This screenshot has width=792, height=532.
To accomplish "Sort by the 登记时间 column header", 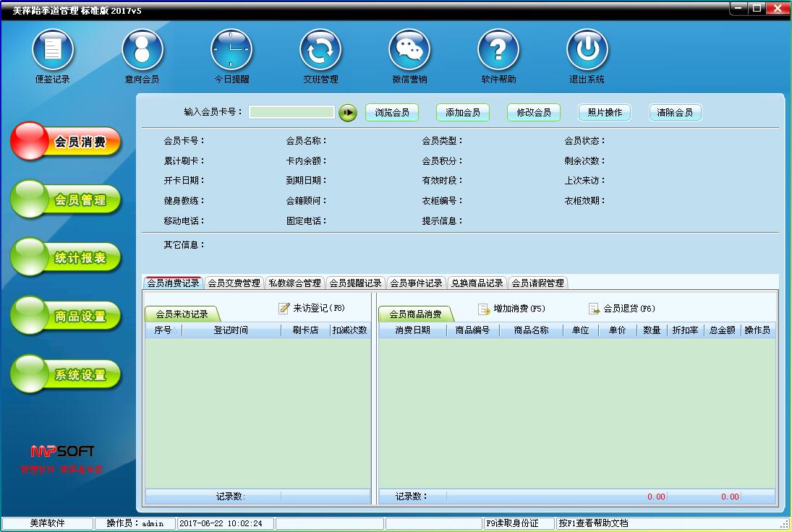I will point(231,330).
